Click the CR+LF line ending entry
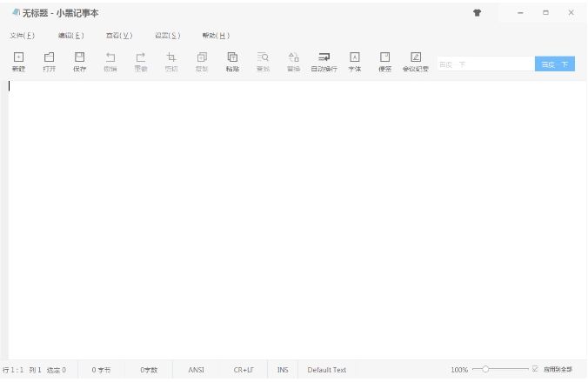 point(244,370)
